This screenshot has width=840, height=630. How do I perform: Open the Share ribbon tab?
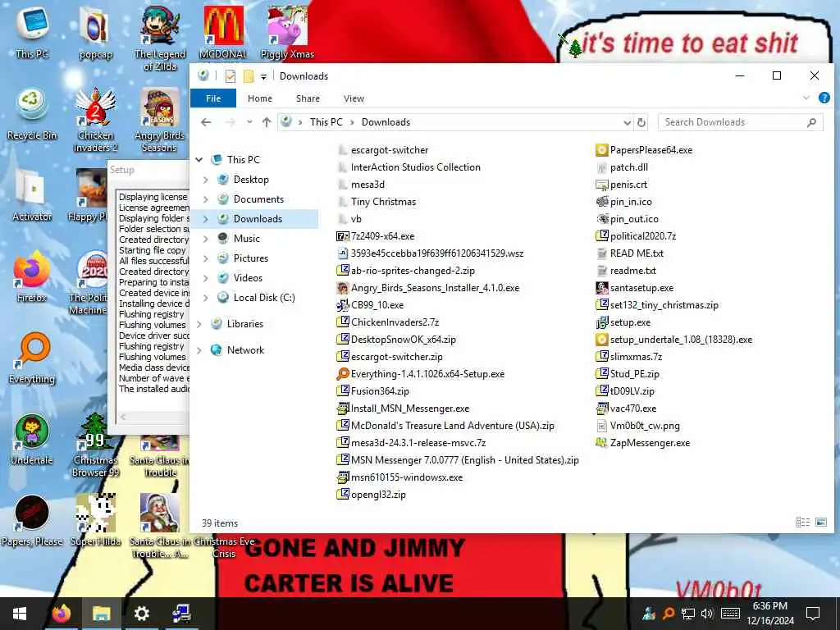[308, 98]
